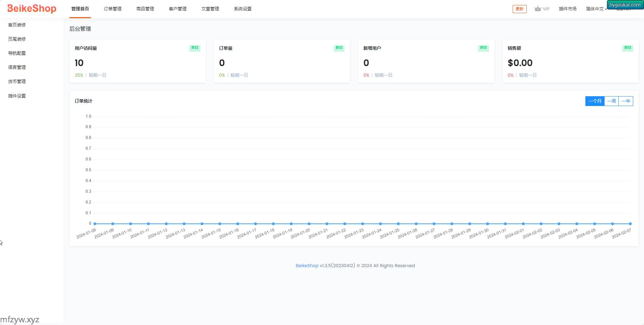
Task: Open 货币管理 in the sidebar
Action: 17,81
